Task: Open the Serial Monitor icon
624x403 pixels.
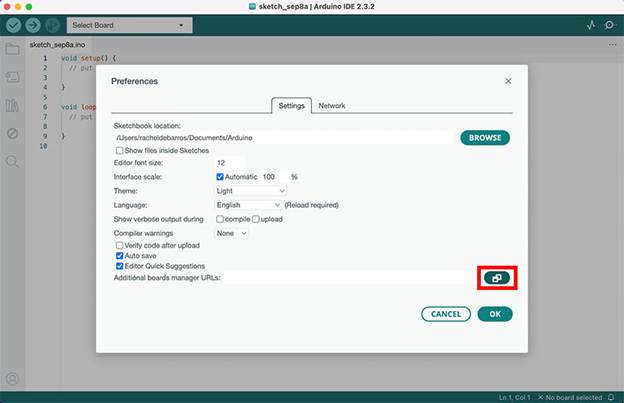Action: click(x=609, y=24)
